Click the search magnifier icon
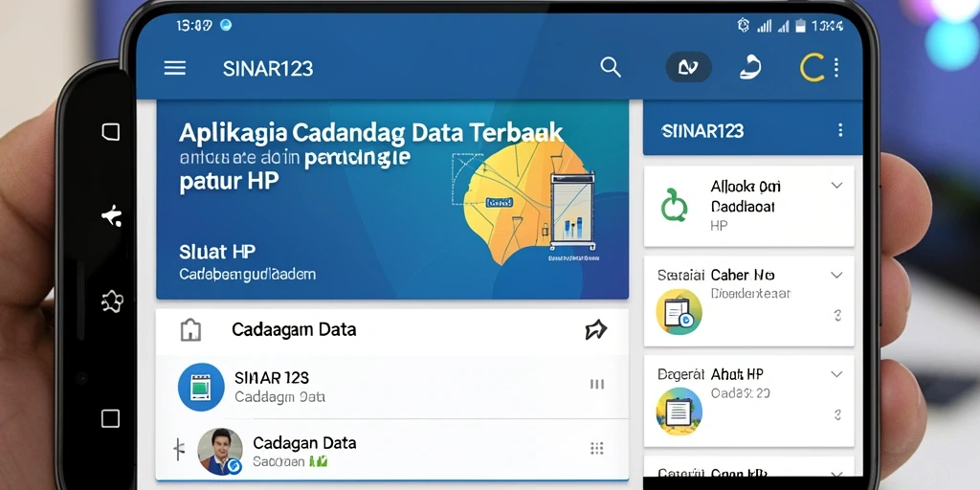Image resolution: width=980 pixels, height=490 pixels. click(x=610, y=67)
